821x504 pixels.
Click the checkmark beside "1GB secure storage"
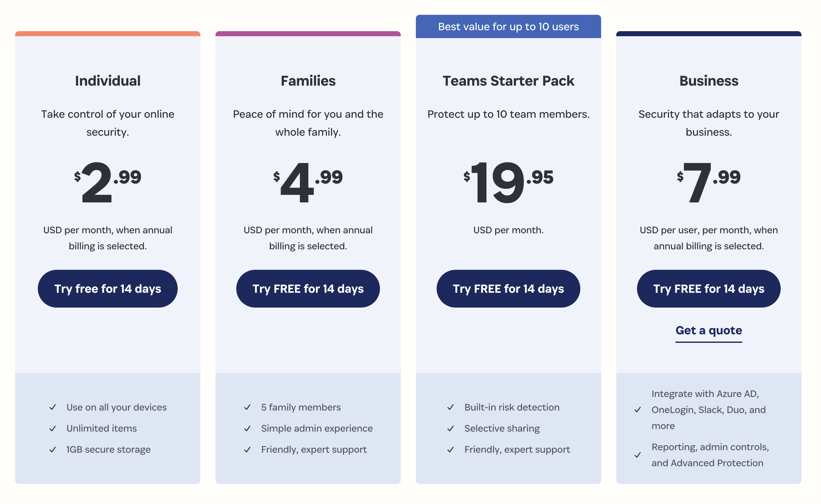tap(53, 450)
